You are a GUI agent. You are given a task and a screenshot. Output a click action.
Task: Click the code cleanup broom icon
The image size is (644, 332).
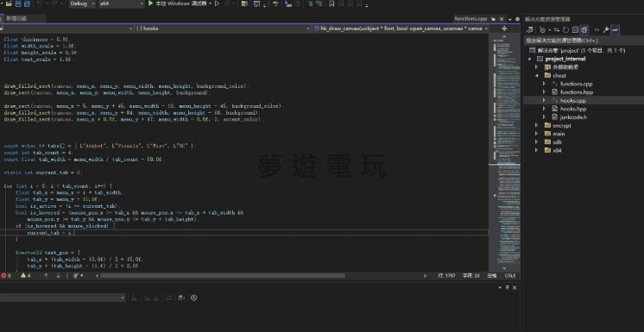pyautogui.click(x=76, y=276)
